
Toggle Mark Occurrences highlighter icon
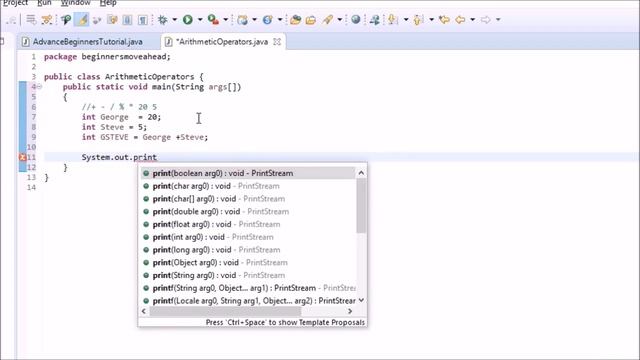tap(82, 20)
